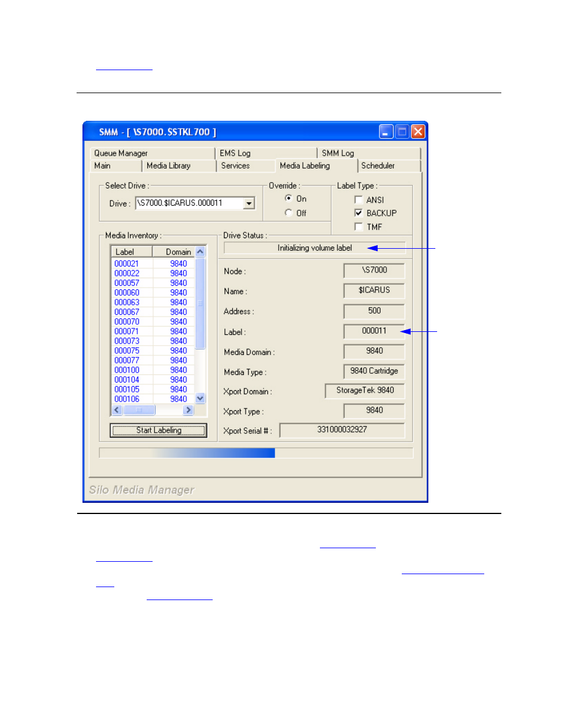
Task: Select media label 000075
Action: [x=127, y=351]
